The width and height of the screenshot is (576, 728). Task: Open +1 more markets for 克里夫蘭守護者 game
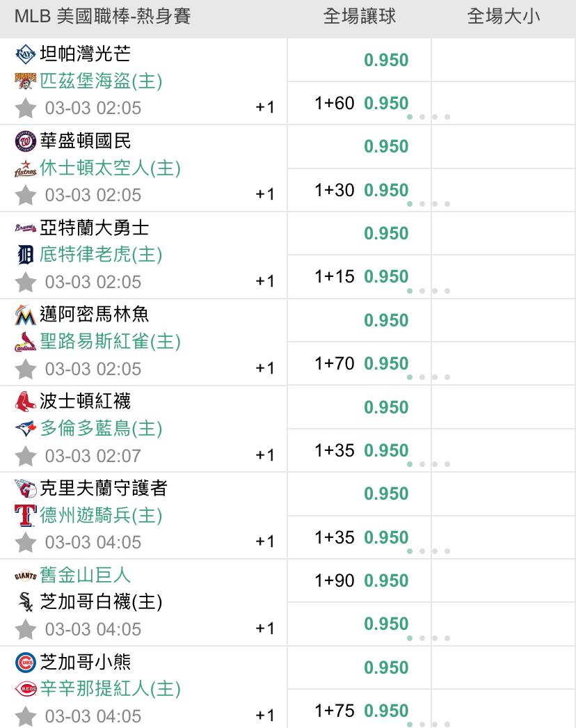pos(265,541)
